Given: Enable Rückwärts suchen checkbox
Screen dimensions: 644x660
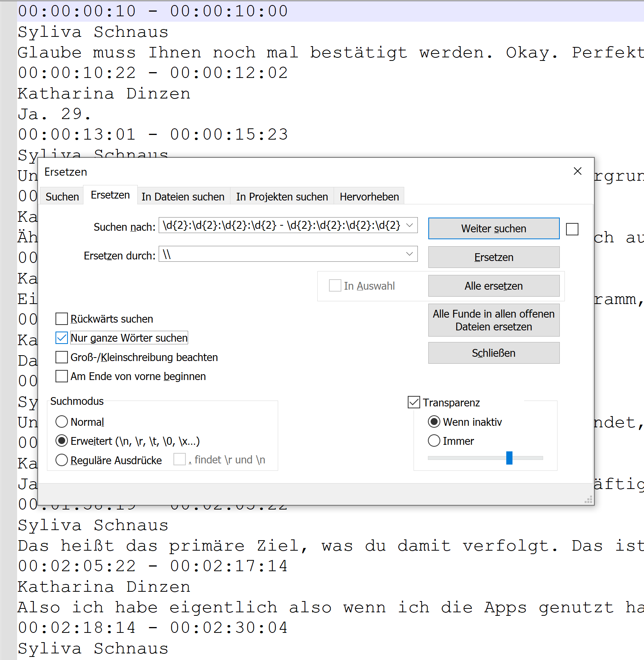Looking at the screenshot, I should pos(62,319).
